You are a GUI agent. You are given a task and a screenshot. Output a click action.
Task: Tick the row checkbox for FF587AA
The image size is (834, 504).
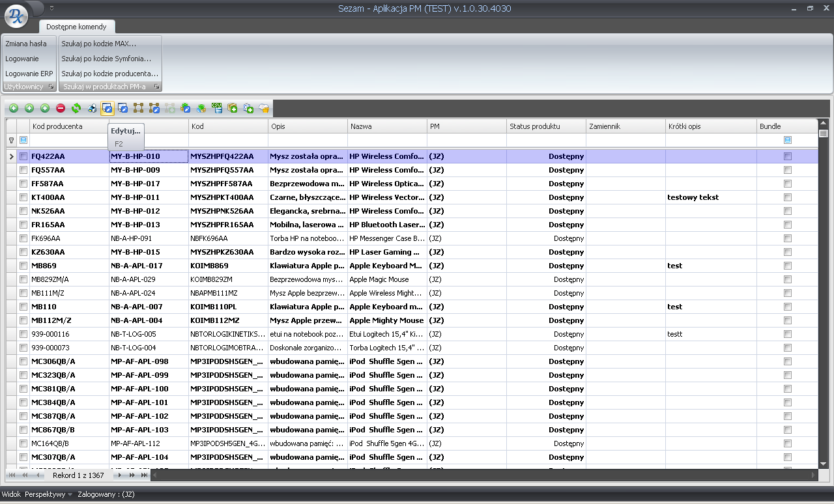[x=23, y=184]
